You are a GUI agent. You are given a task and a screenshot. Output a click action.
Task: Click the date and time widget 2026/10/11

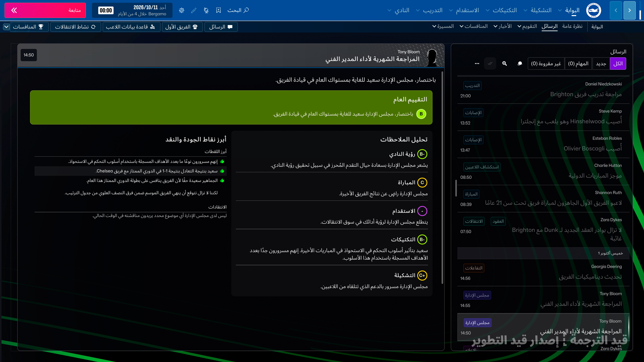click(132, 10)
